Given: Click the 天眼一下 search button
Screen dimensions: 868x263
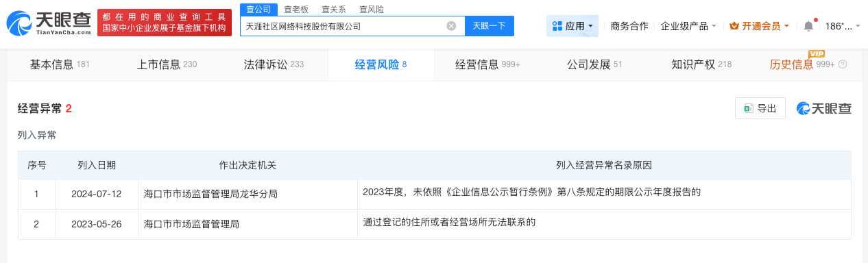Looking at the screenshot, I should click(489, 26).
